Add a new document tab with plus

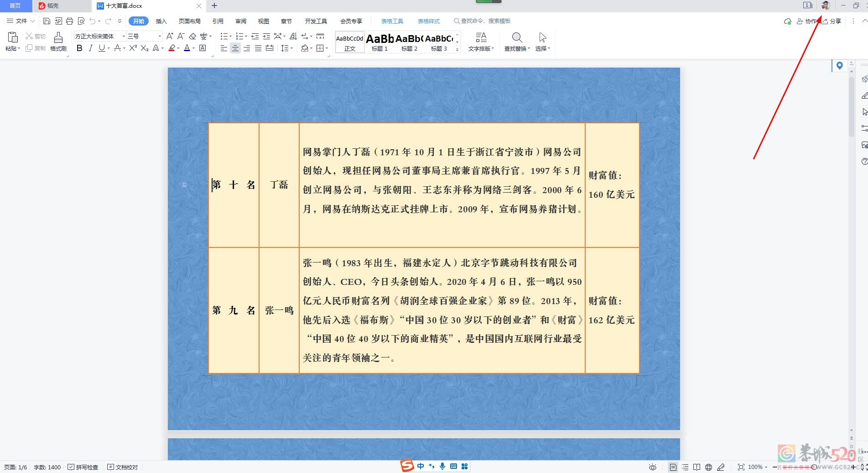214,6
